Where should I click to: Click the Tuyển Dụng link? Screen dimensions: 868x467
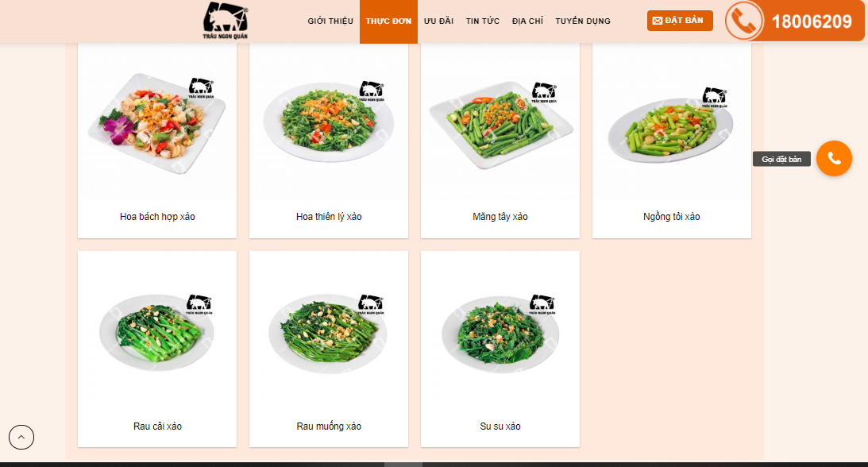(x=583, y=21)
